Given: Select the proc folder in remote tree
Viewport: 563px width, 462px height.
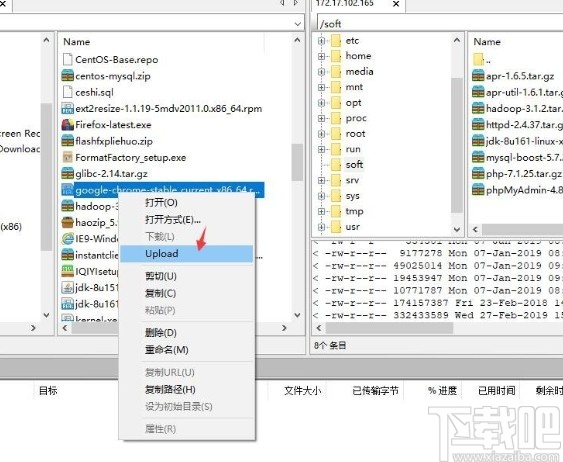Looking at the screenshot, I should (356, 118).
